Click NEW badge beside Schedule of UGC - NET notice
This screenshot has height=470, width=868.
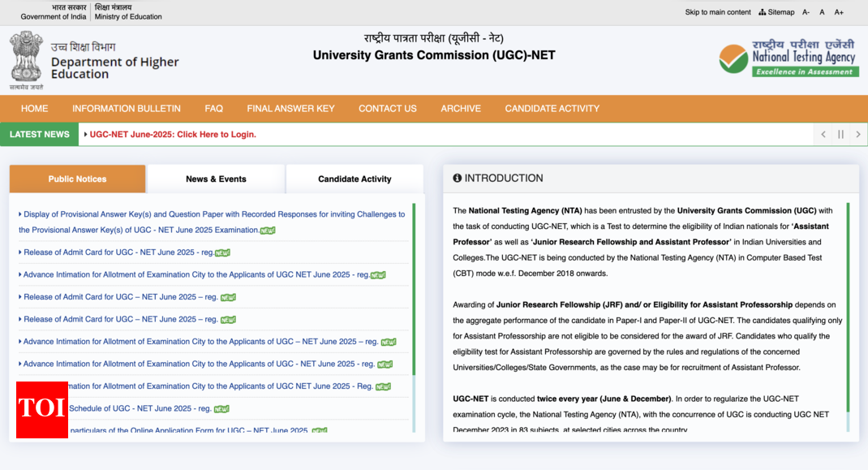click(221, 409)
